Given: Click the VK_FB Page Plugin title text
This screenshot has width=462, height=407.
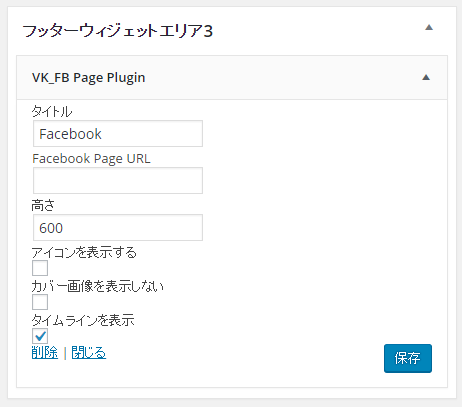Looking at the screenshot, I should point(89,78).
